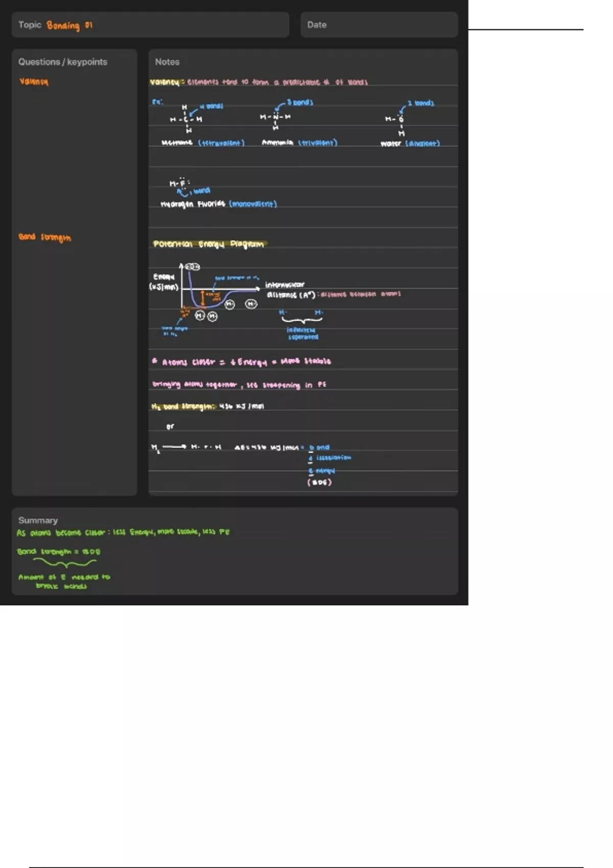Select the 'Notes' panel heading
This screenshot has width=613, height=868.
[x=167, y=62]
